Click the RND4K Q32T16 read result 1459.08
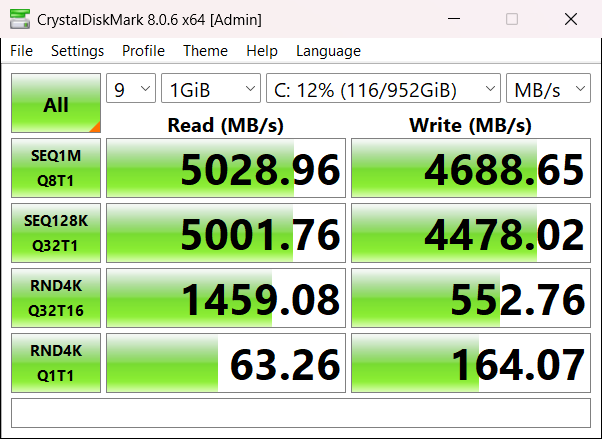 226,298
